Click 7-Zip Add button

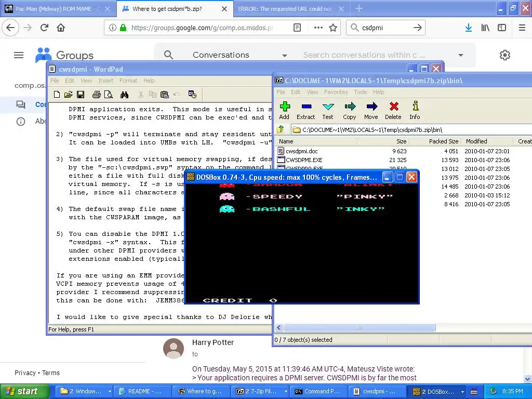coord(284,111)
